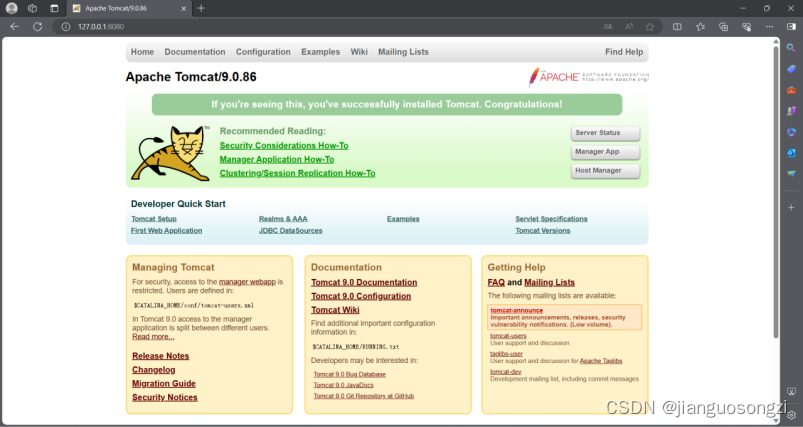Open sidebar Games chess piece icon
Screen dimensions: 803x427
click(x=791, y=111)
